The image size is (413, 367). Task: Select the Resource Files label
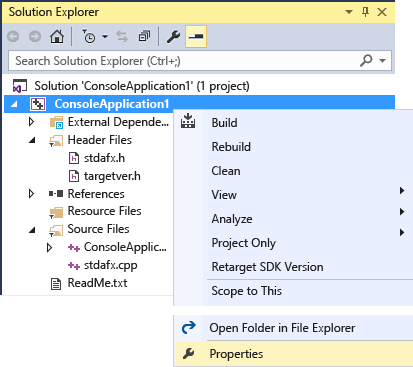point(104,211)
